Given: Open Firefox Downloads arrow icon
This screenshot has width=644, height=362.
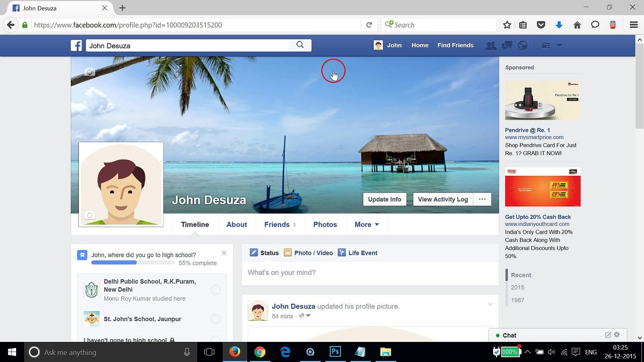Looking at the screenshot, I should click(559, 25).
